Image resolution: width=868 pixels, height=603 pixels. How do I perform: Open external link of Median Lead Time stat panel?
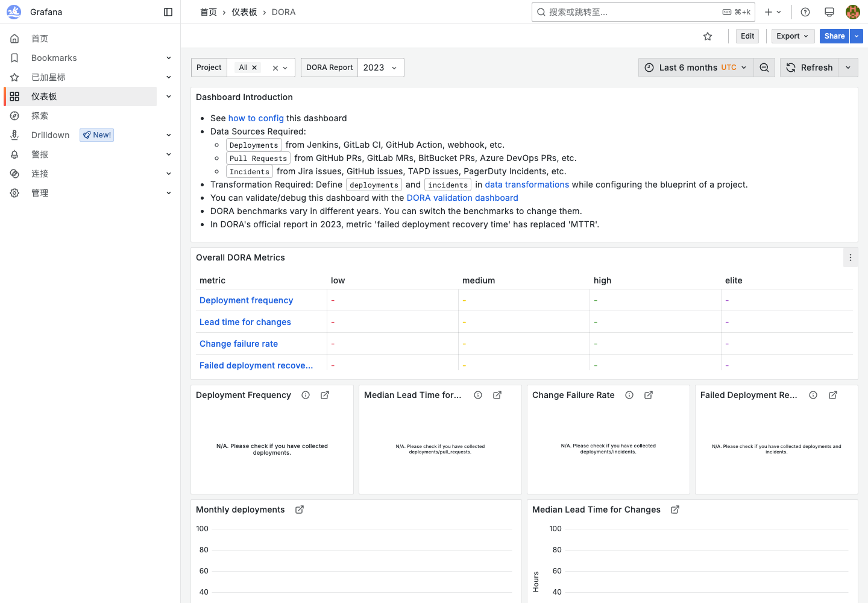(x=497, y=395)
